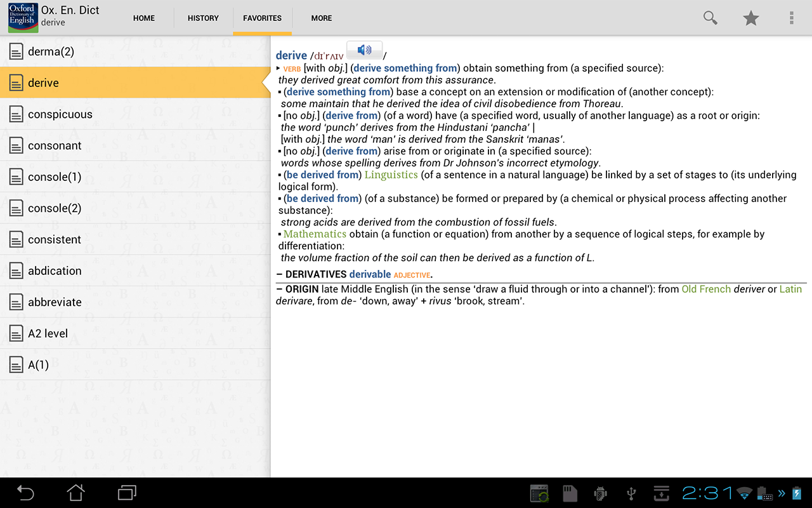The width and height of the screenshot is (812, 508).
Task: Go to the HOME tab
Action: [144, 18]
